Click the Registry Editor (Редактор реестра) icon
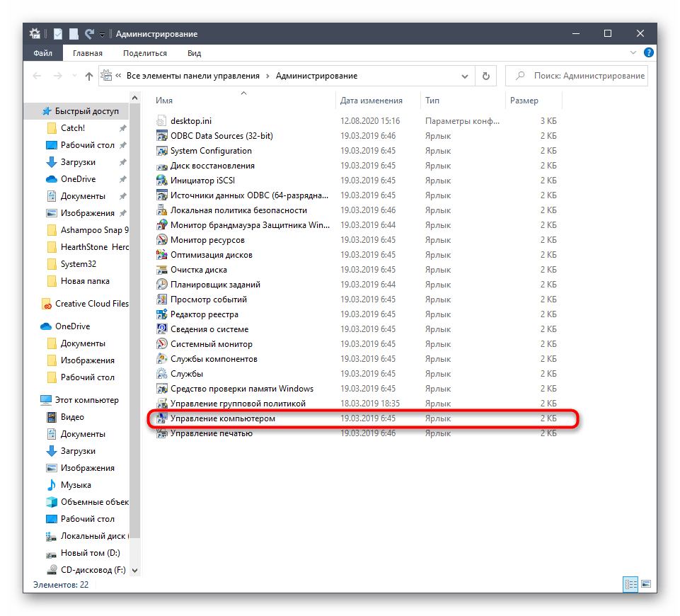Viewport: 680px width, 616px height. point(162,314)
